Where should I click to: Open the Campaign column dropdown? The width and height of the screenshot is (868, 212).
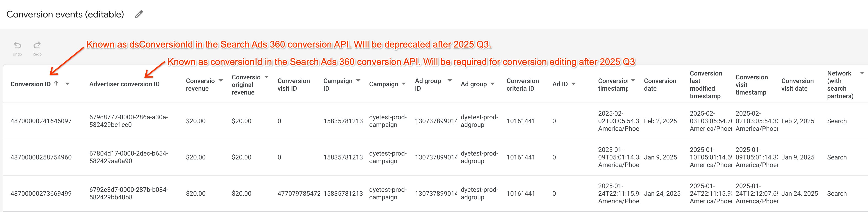404,84
